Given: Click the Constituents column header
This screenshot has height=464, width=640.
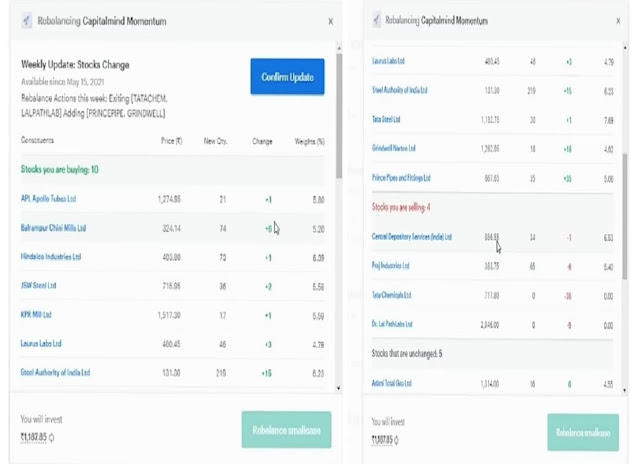Looking at the screenshot, I should click(37, 140).
